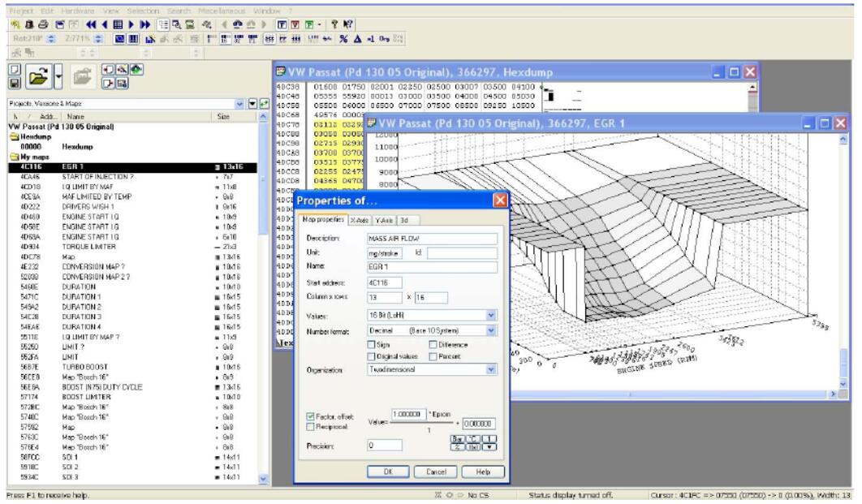Click the open project folder icon
This screenshot has width=862, height=504.
coord(37,77)
